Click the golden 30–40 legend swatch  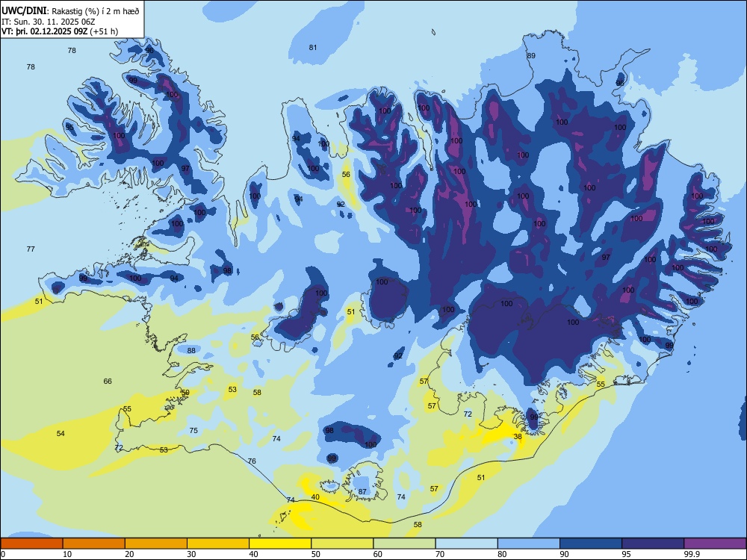pos(218,544)
